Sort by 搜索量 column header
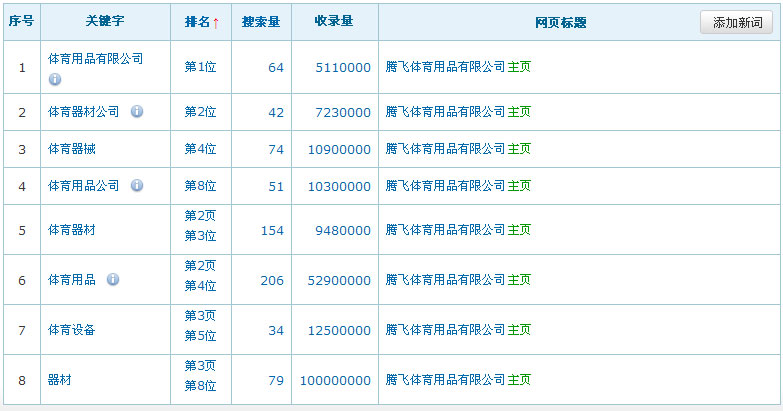Viewport: 783px width, 411px height. click(x=261, y=21)
